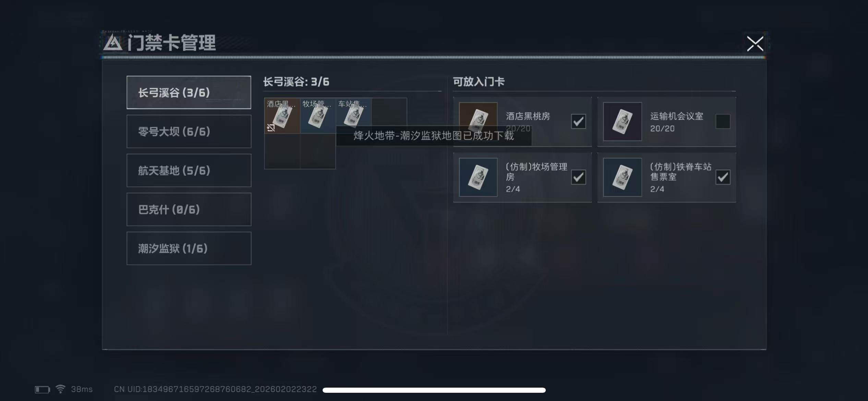Screen dimensions: 868x401
Task: Check the 运输机会议室 checkbox
Action: [723, 121]
